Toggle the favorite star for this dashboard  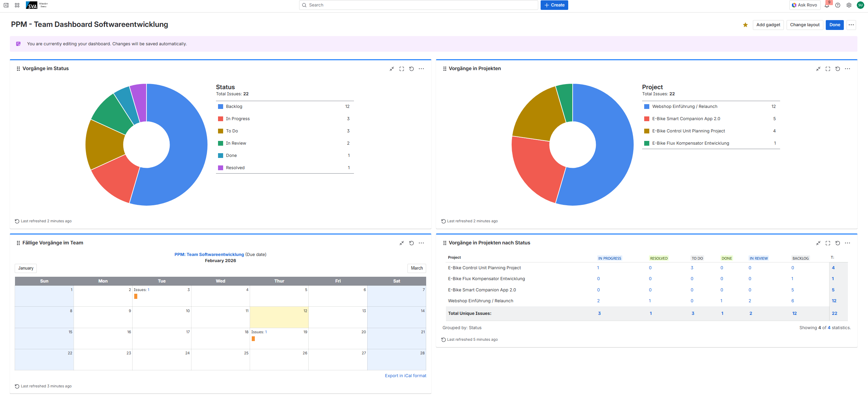tap(745, 25)
